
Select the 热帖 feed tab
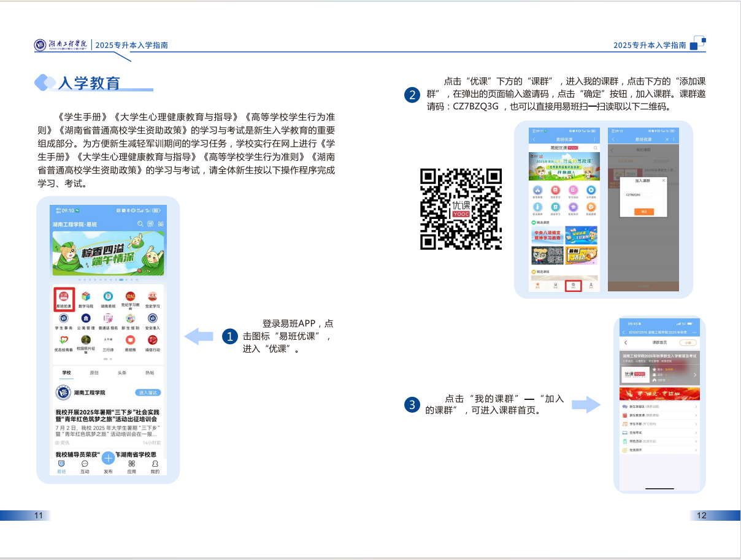tap(150, 373)
